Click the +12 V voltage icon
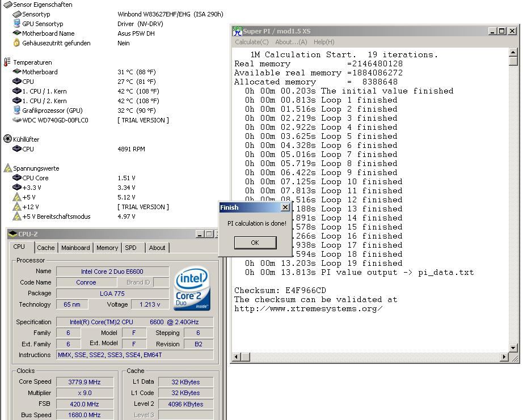Image resolution: width=523 pixels, height=420 pixels. [x=16, y=207]
